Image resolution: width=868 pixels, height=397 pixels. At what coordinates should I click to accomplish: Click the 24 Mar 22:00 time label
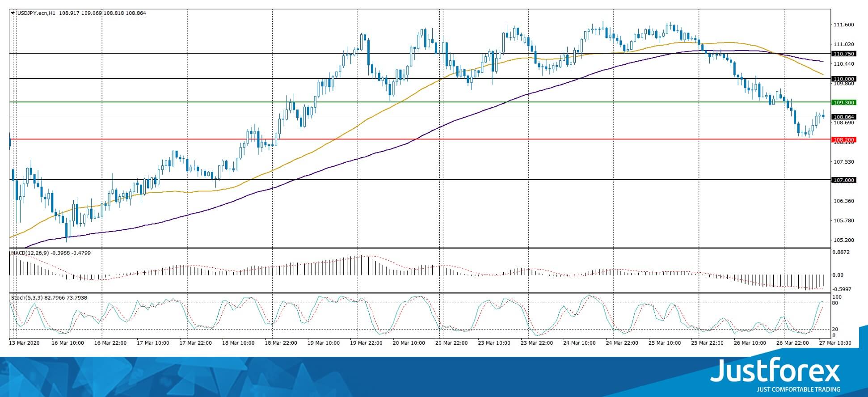click(622, 343)
